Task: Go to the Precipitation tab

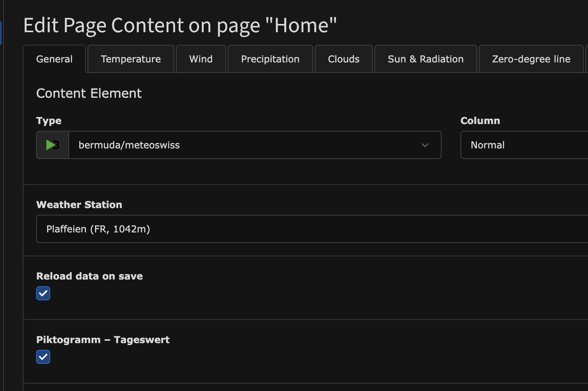Action: pos(270,59)
